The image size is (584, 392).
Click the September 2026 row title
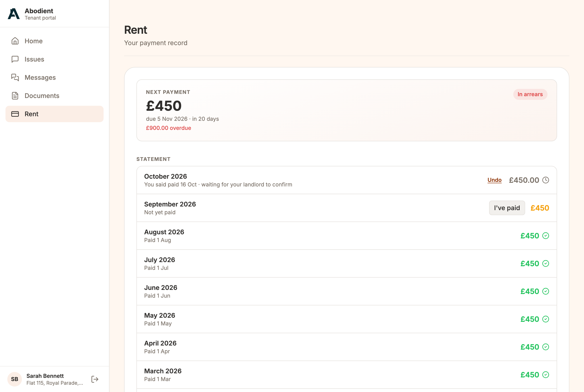pos(170,204)
